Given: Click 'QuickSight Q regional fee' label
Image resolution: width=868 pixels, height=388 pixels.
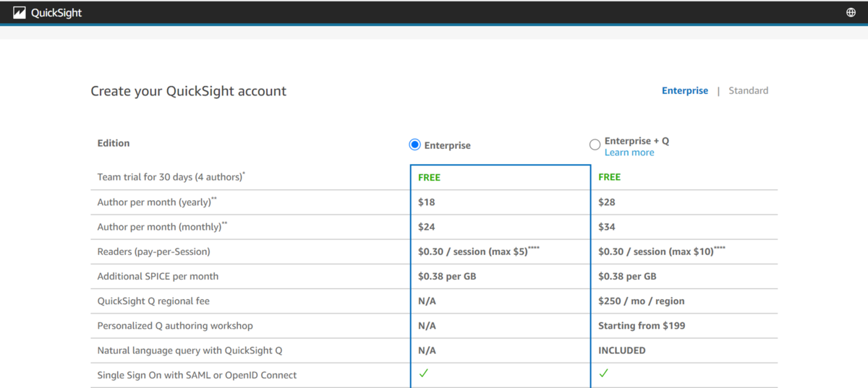Looking at the screenshot, I should 153,301.
